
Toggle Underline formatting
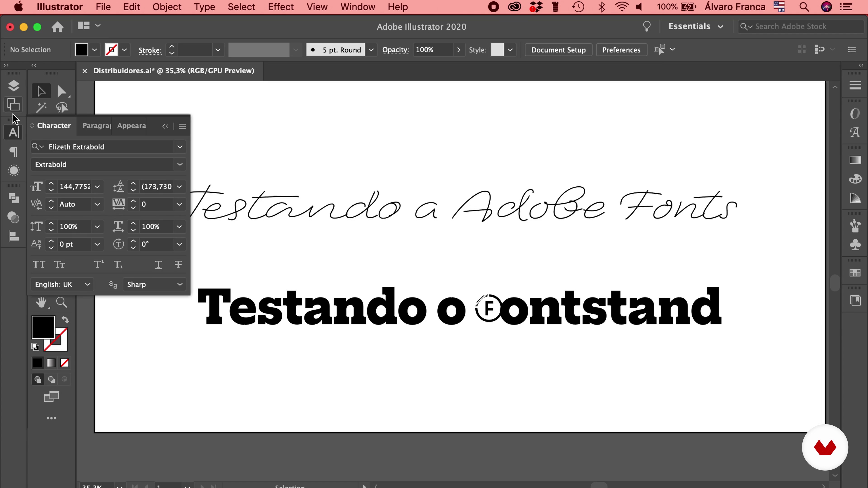(158, 264)
